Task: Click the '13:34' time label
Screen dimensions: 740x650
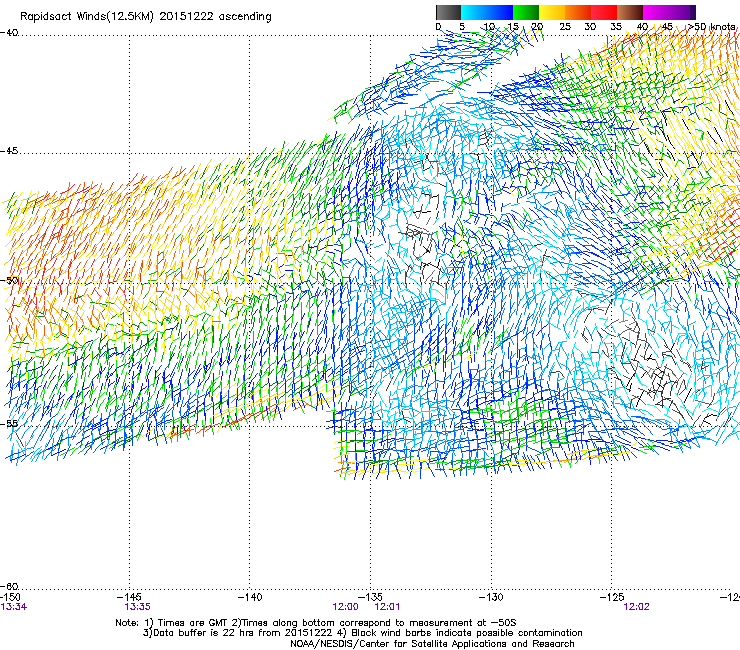Action: pos(13,607)
